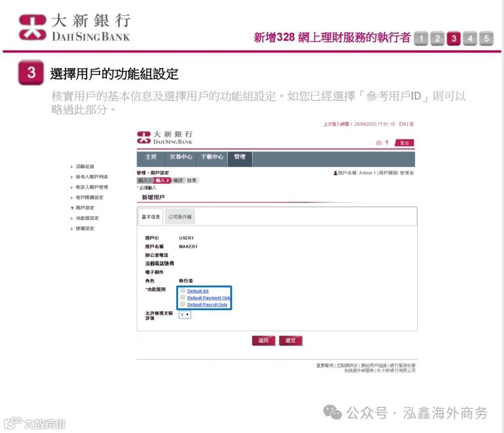This screenshot has height=433, width=504.
Task: Open the 銀行服務收費 footer link
Action: tap(402, 366)
